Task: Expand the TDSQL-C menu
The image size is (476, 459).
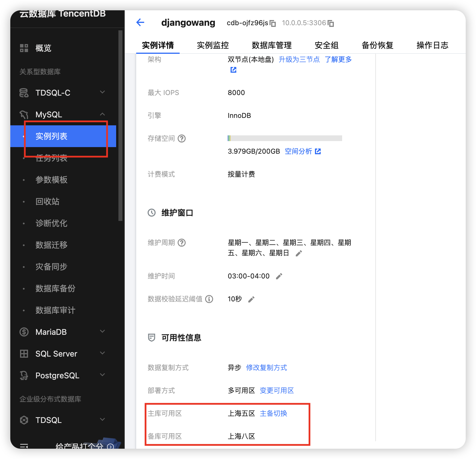Action: pyautogui.click(x=102, y=92)
